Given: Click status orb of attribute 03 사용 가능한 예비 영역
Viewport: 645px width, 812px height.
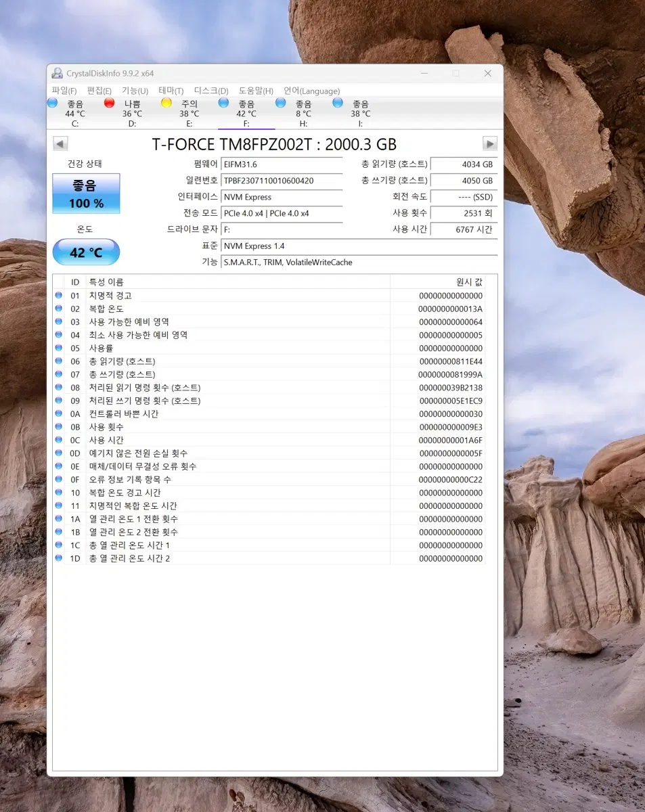Looking at the screenshot, I should click(59, 321).
